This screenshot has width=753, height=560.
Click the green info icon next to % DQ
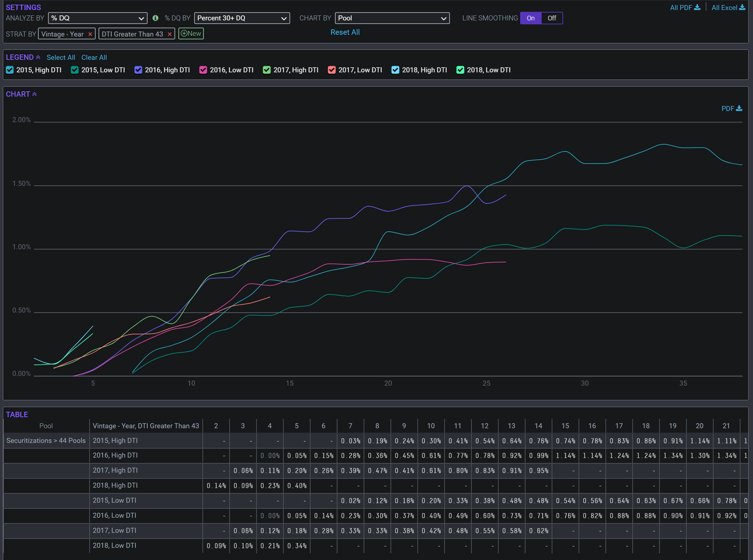click(x=155, y=18)
